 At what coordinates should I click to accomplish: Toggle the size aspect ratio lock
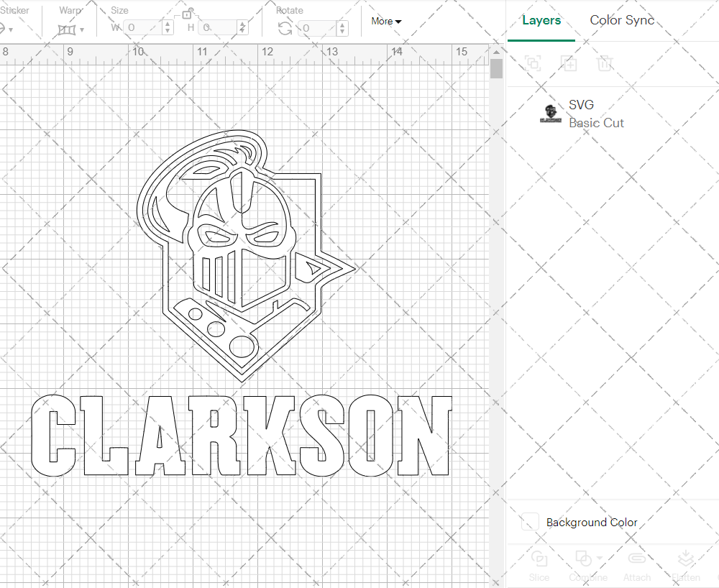click(x=188, y=13)
